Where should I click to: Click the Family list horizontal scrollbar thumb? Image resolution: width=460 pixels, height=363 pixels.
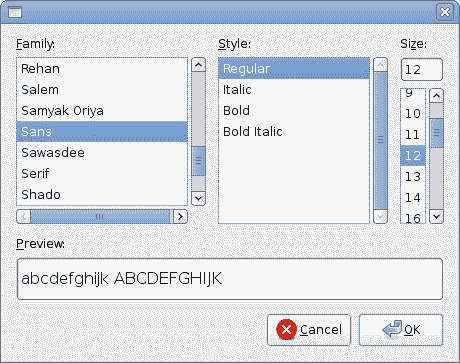click(x=100, y=217)
